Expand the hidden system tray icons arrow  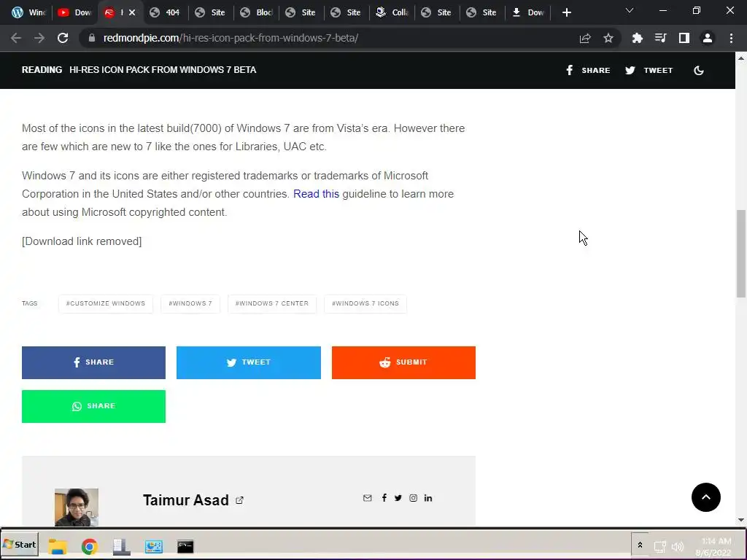pyautogui.click(x=640, y=545)
